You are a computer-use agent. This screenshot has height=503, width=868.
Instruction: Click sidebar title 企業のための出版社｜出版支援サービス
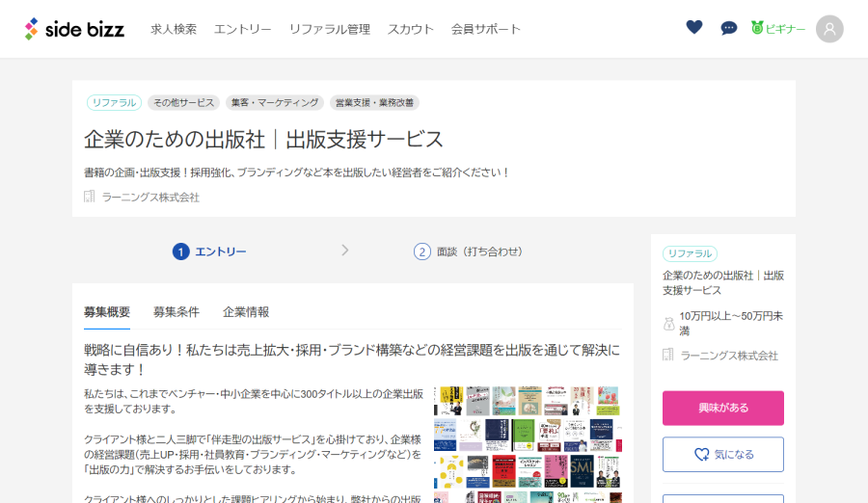(x=723, y=282)
